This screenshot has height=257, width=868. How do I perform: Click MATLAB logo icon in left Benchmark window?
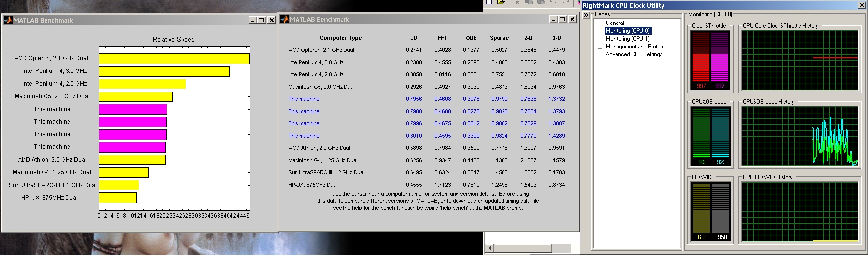coord(8,20)
